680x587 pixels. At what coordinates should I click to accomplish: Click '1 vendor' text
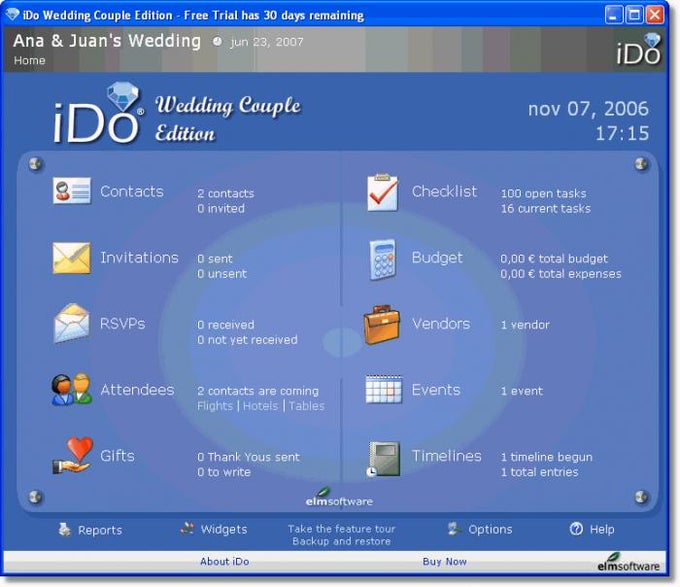click(525, 325)
